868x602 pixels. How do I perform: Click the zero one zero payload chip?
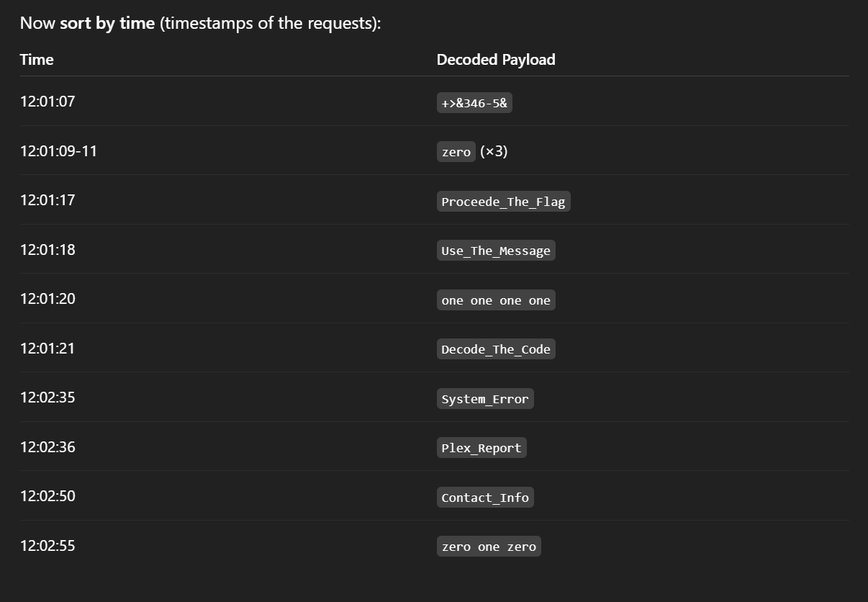489,547
